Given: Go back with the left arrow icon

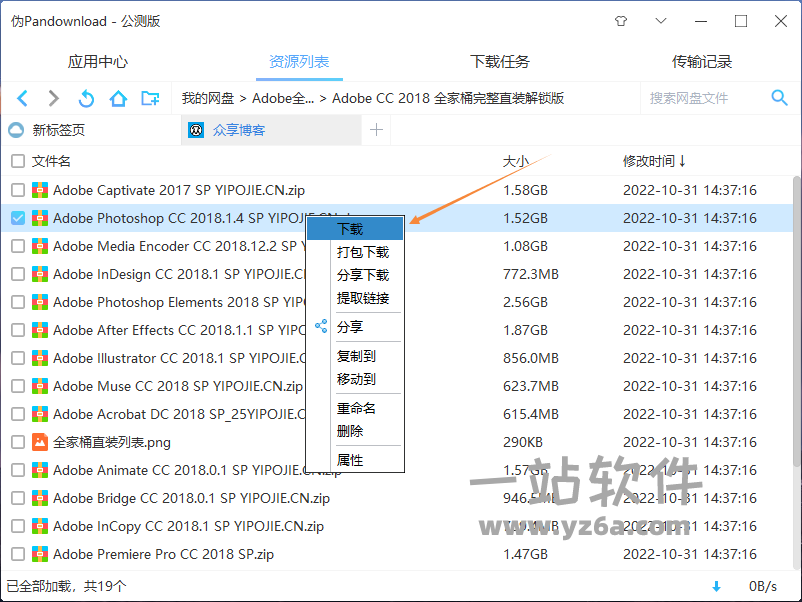Looking at the screenshot, I should coord(23,98).
